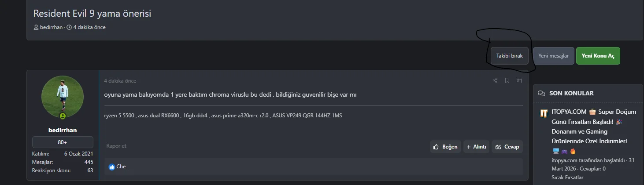Click the user icon beside thread author
Viewport: 644px width, 185px height.
click(x=36, y=27)
